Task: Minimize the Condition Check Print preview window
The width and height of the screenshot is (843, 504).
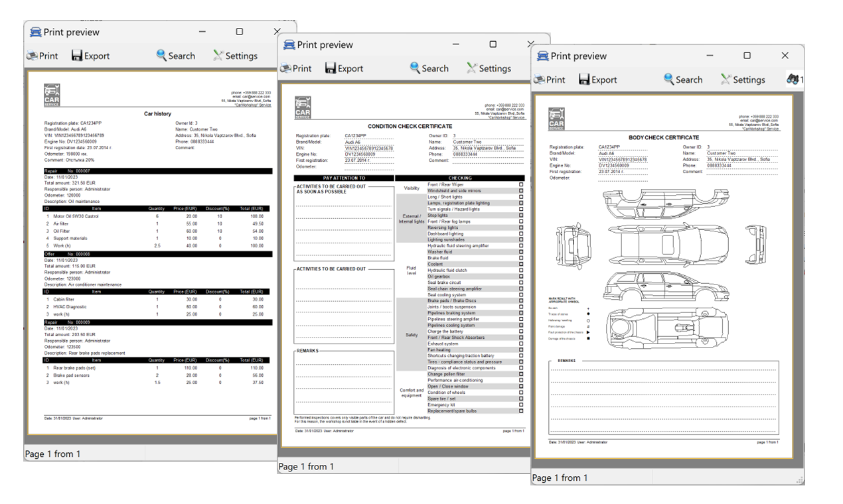Action: point(455,44)
